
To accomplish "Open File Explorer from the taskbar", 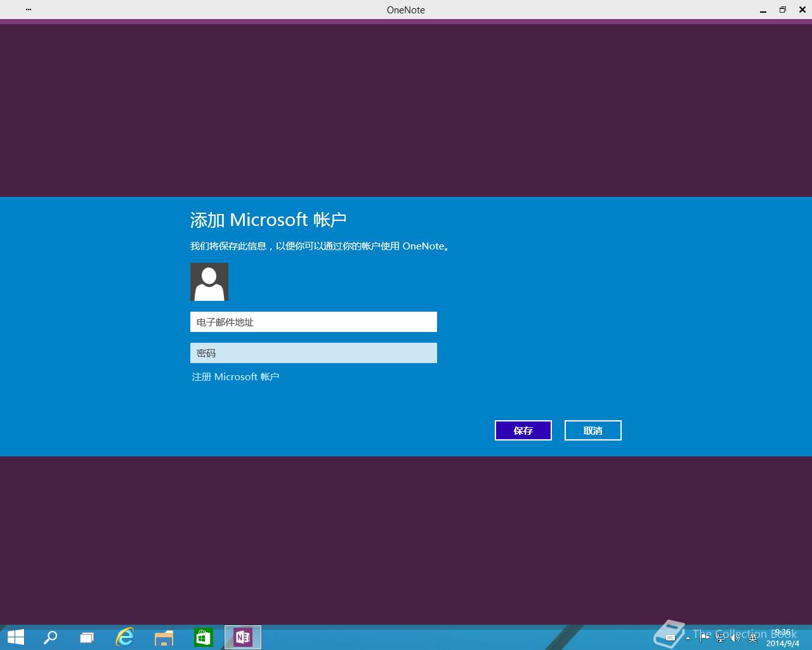I will 164,637.
